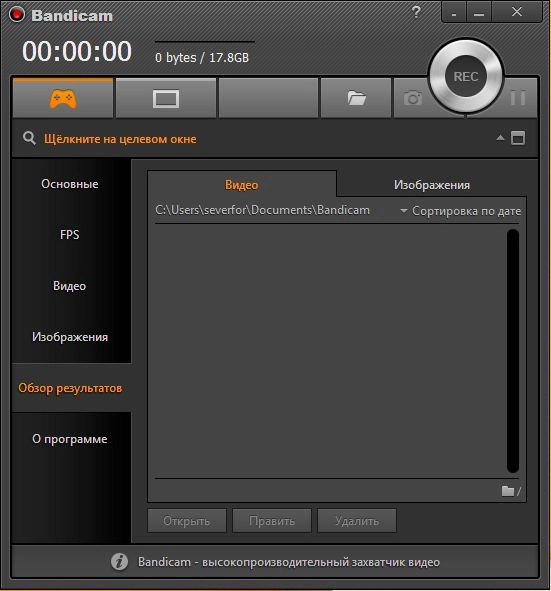Viewport: 551px width, 591px height.
Task: Open the Основные settings section
Action: [x=70, y=184]
